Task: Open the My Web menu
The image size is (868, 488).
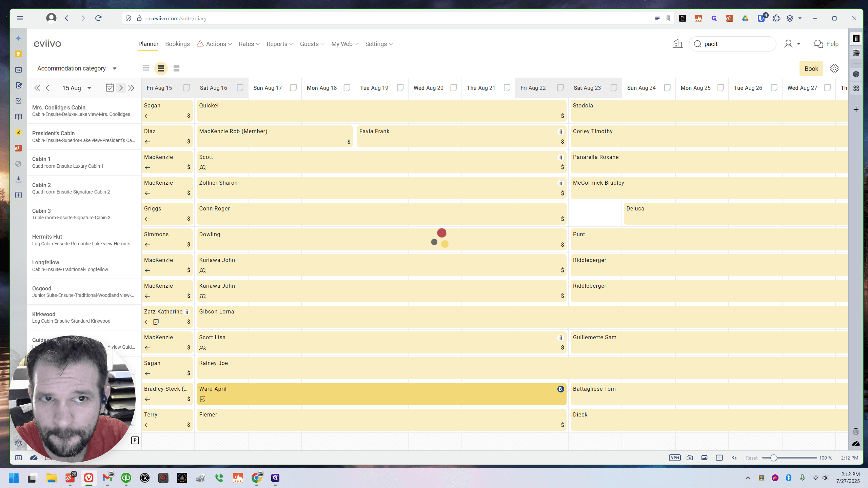Action: [345, 44]
